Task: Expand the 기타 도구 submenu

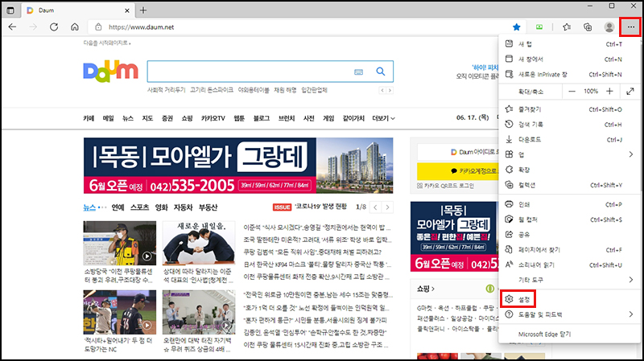Action: (569, 280)
